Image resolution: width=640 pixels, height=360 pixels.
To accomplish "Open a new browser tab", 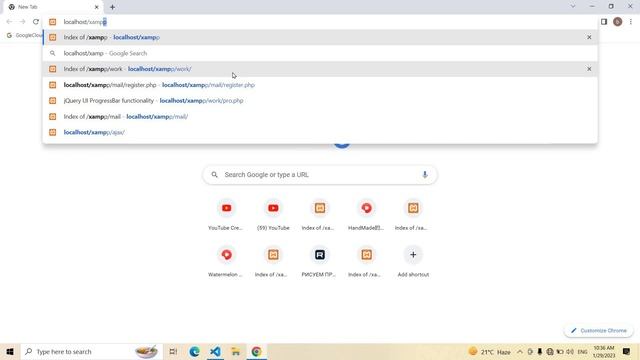I will click(112, 7).
